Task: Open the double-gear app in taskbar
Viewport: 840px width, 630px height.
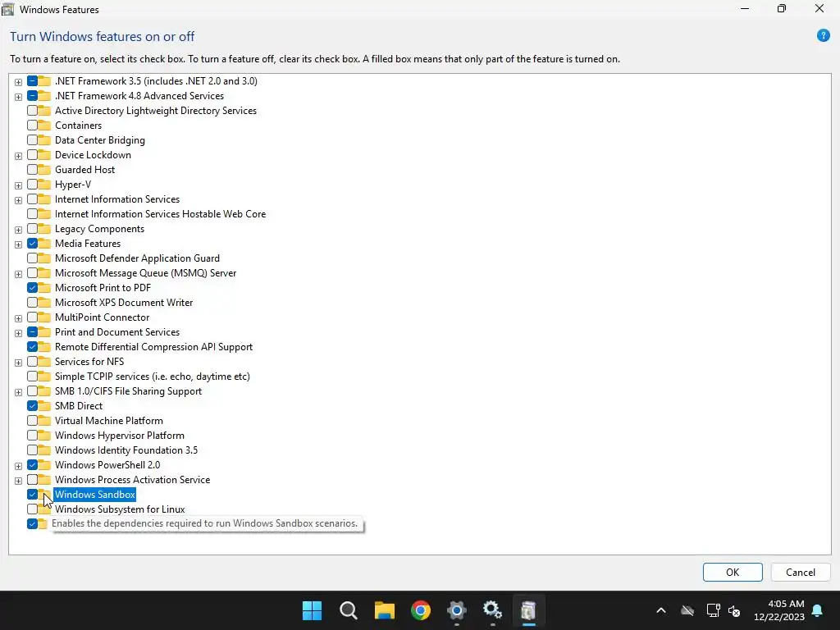Action: click(492, 609)
